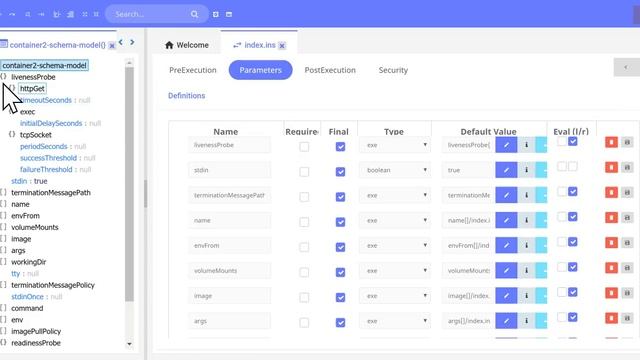Tick Required checkbox for envFrom
This screenshot has height=360, width=640.
[x=304, y=247]
